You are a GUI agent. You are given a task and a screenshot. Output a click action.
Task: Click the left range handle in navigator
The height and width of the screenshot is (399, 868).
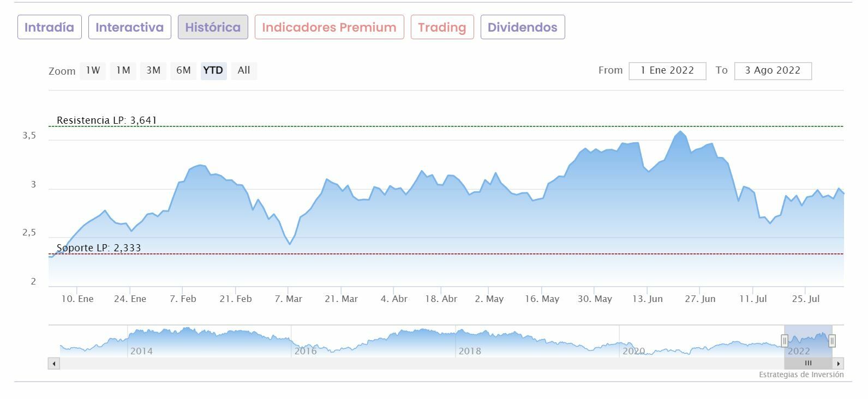[x=785, y=341]
